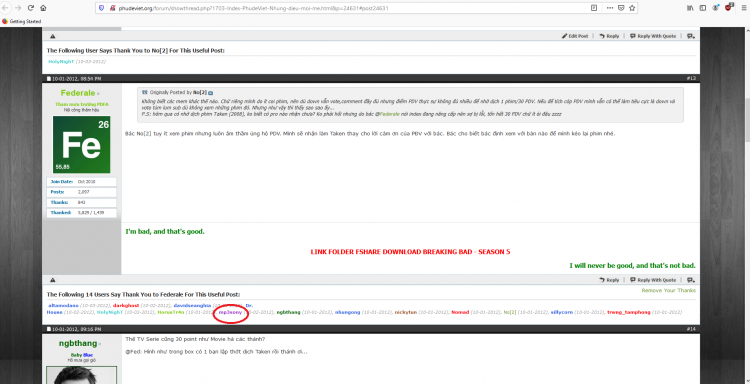Open the tracking protection shield icon
750x384 pixels.
pos(101,8)
